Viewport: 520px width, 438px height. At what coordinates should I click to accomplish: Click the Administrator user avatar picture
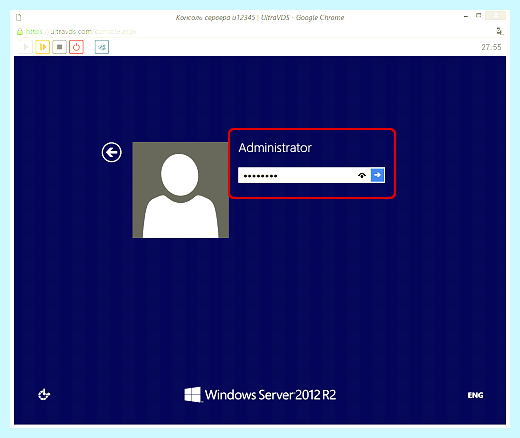pyautogui.click(x=181, y=190)
